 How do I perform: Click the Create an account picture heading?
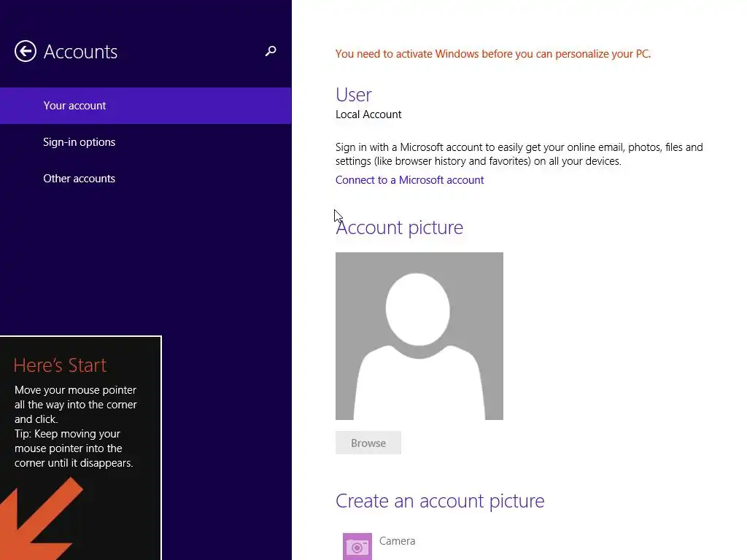[440, 501]
